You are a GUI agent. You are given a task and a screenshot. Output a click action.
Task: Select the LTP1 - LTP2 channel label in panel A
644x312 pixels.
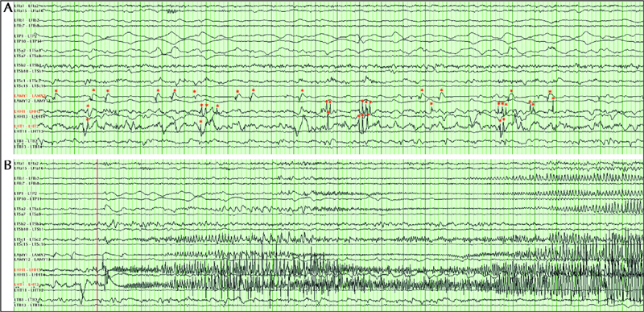26,36
